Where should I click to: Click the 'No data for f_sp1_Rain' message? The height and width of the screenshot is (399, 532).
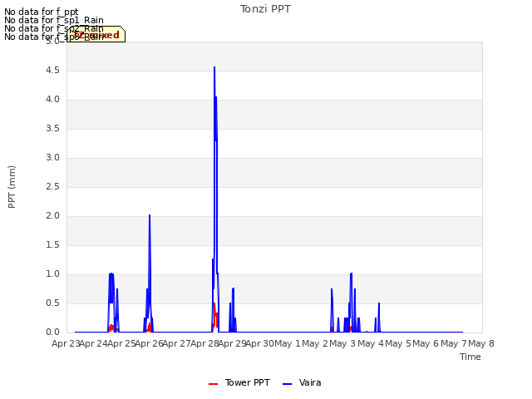54,20
